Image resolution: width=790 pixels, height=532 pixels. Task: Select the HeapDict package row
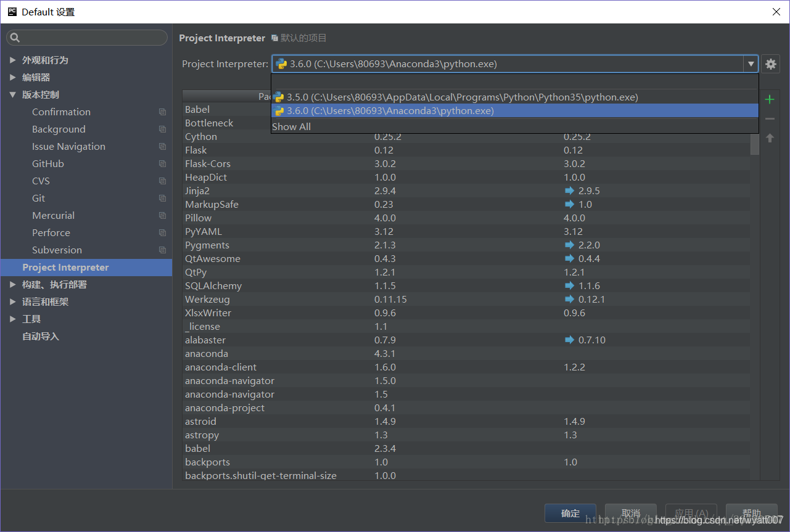(x=466, y=178)
